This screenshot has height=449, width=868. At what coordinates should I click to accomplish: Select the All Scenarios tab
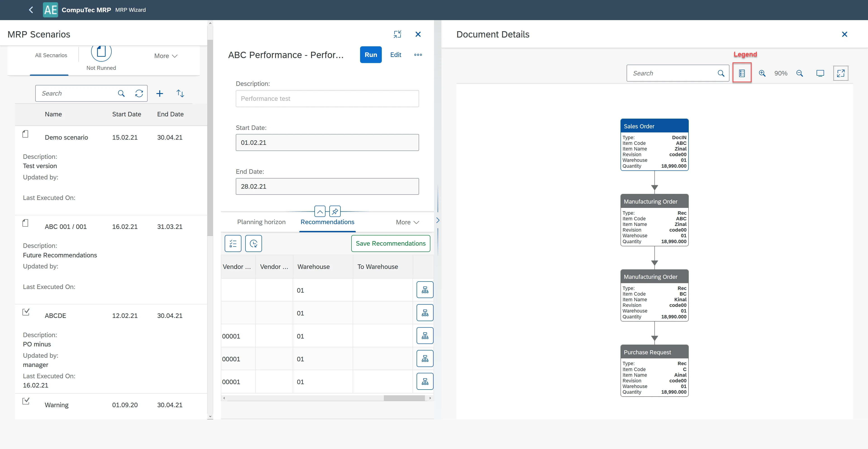51,55
